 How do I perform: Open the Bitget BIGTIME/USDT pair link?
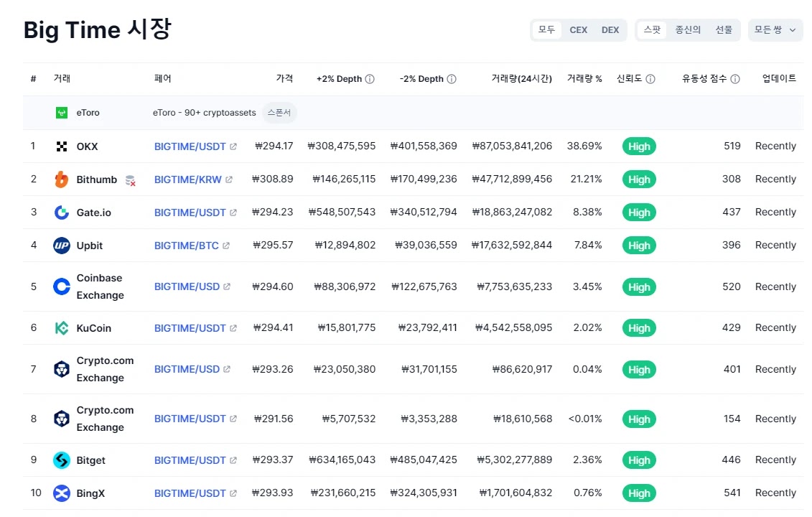190,460
